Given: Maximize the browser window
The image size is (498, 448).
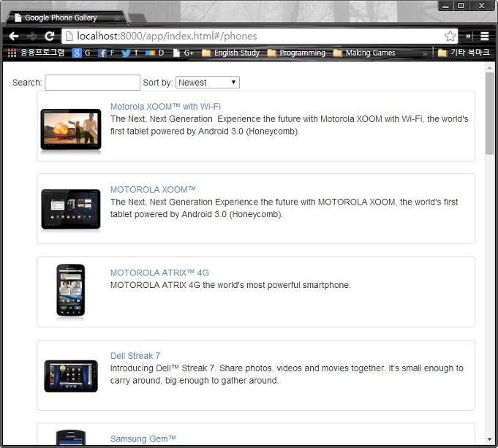Looking at the screenshot, I should [x=461, y=6].
